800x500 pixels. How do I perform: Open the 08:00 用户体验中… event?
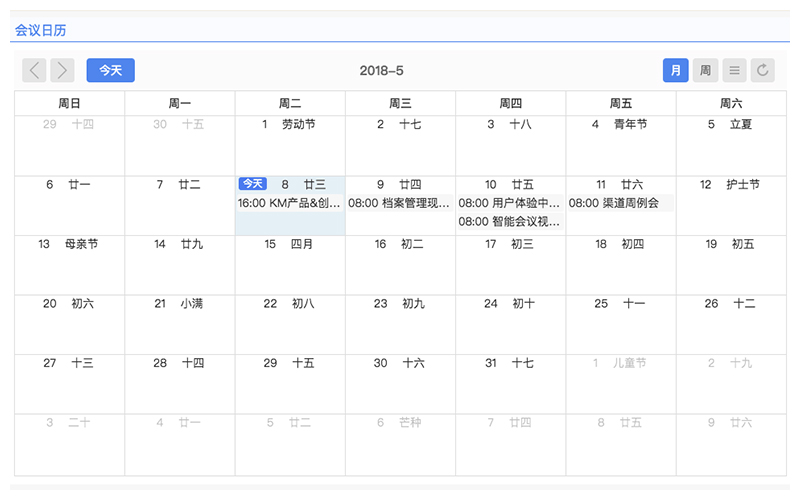tap(510, 203)
